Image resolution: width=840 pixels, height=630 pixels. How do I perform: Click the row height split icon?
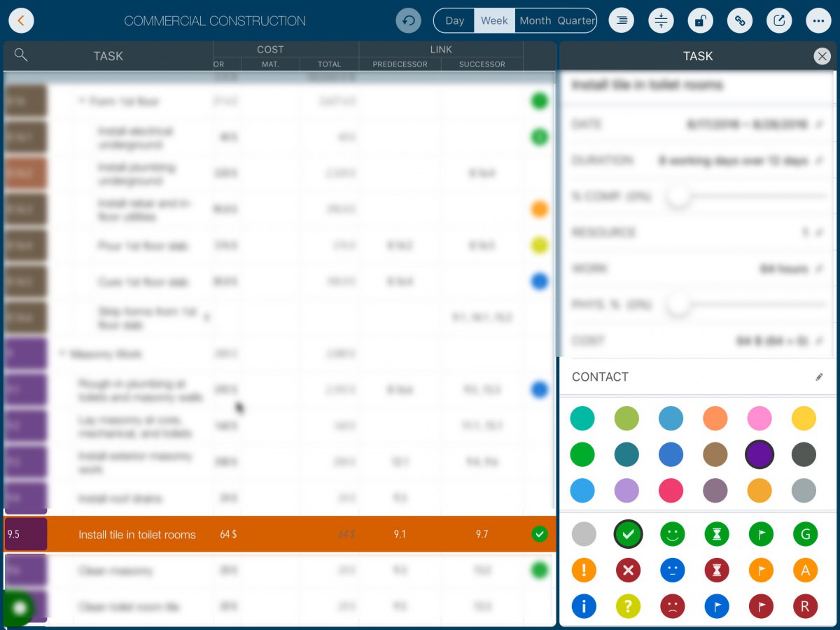(661, 21)
